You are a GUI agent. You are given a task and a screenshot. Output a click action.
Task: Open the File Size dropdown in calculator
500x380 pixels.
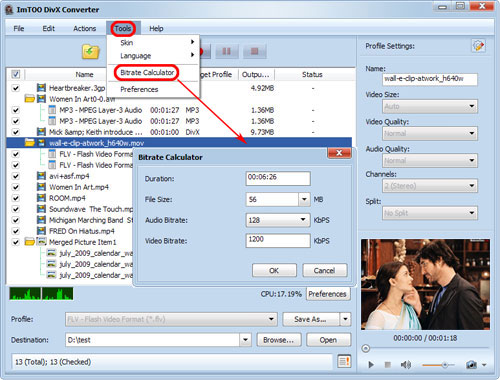[304, 199]
